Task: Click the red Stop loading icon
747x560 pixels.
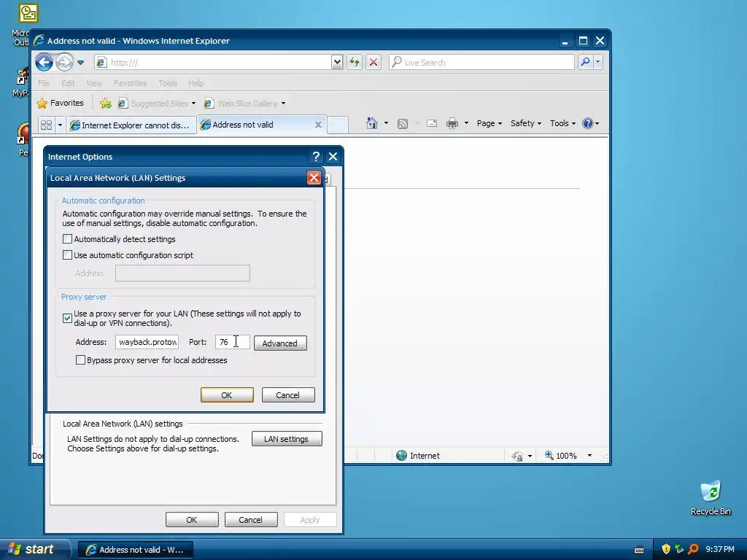Action: pos(373,63)
